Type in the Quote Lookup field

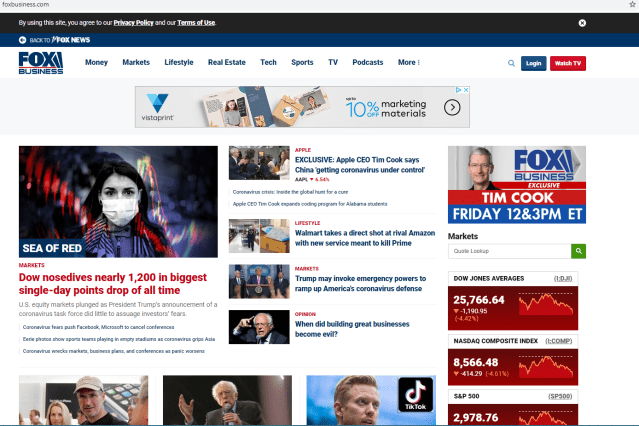(509, 251)
